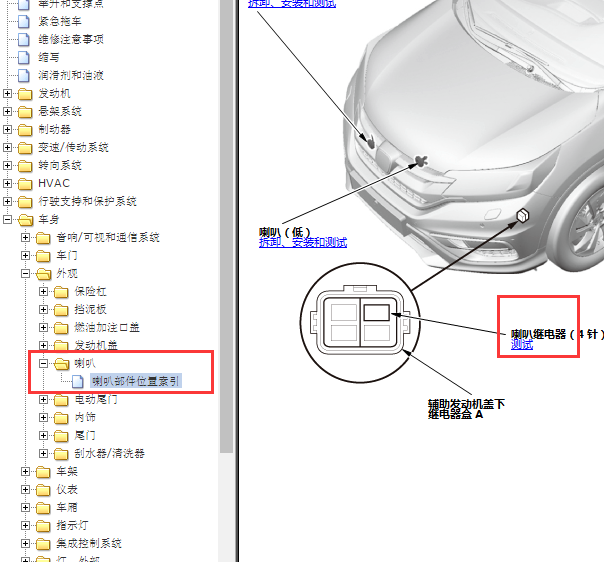The height and width of the screenshot is (562, 604).
Task: Expand the 挡泥板 node
Action: 44,309
